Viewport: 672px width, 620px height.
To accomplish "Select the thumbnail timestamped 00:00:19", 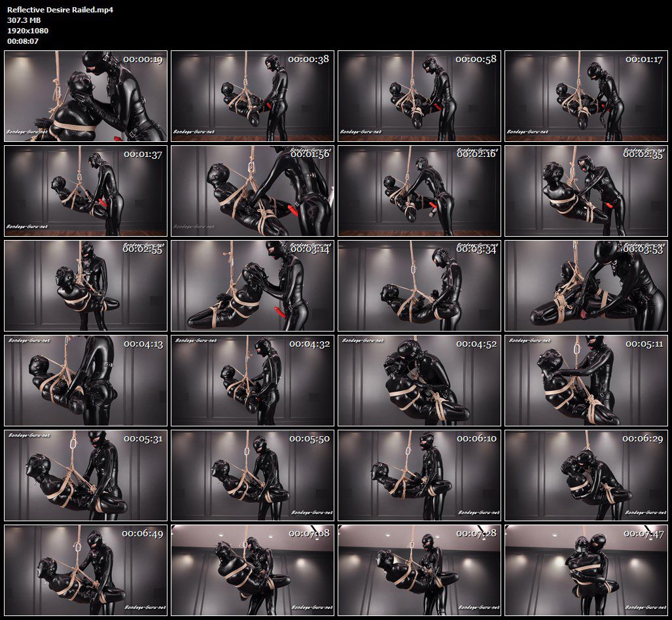I will coord(86,96).
